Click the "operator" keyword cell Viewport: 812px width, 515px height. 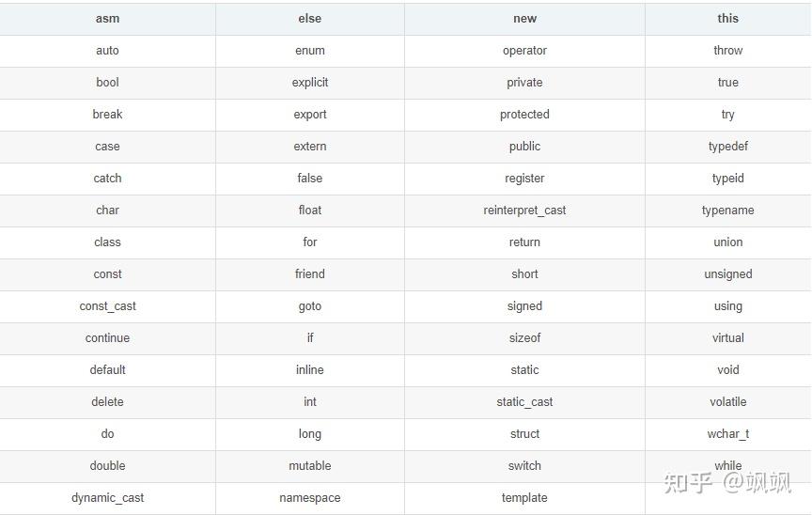click(x=524, y=51)
